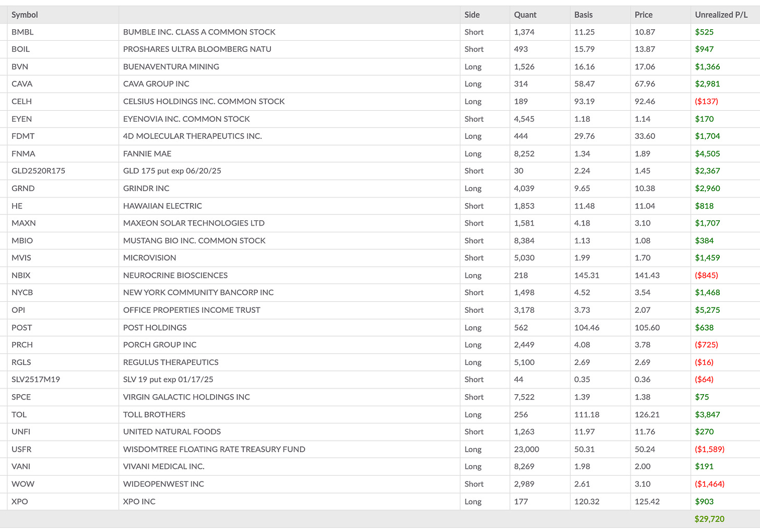Screen dimensions: 760x532
Task: Select the USFR symbol cell
Action: [x=21, y=449]
